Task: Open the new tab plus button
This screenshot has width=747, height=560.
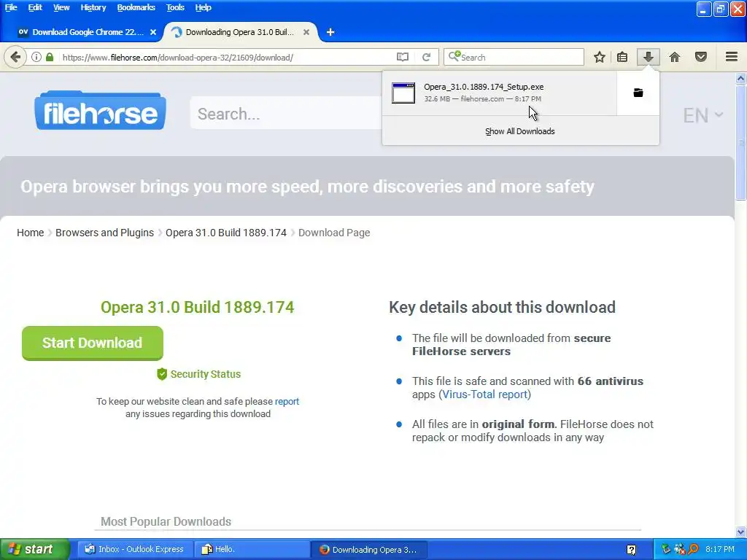Action: point(330,32)
